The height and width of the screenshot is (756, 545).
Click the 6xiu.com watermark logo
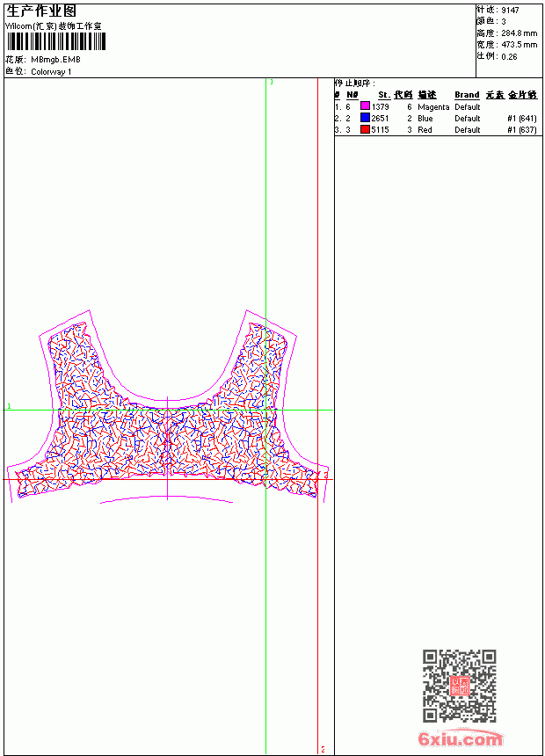point(461,738)
